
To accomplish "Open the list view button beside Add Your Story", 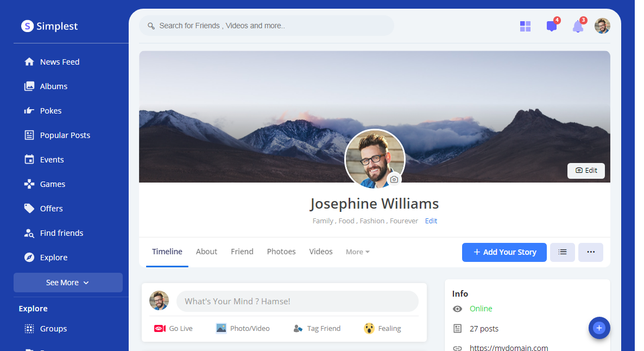I will point(562,252).
